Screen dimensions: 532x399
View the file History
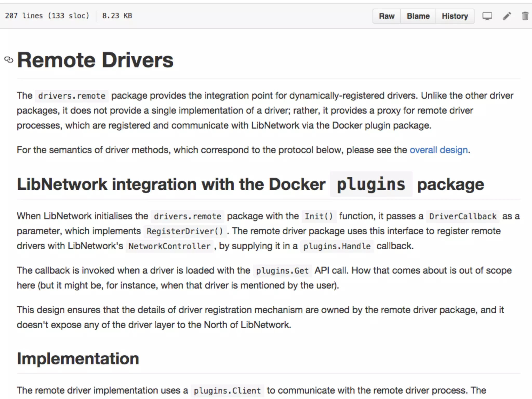point(455,16)
